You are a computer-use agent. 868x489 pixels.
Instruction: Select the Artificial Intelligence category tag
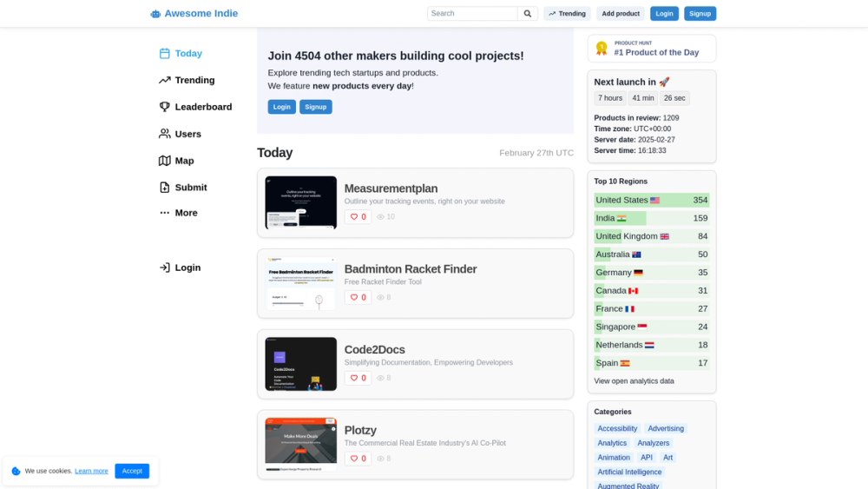(x=629, y=472)
